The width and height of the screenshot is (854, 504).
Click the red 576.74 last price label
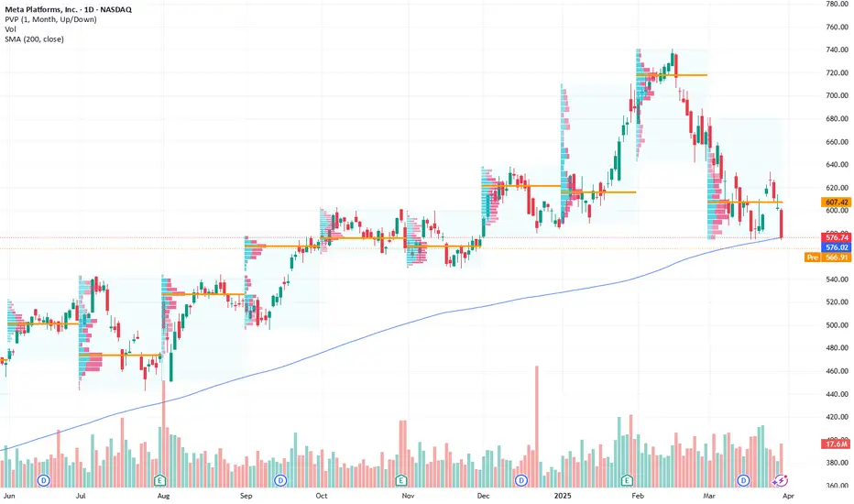click(x=836, y=237)
